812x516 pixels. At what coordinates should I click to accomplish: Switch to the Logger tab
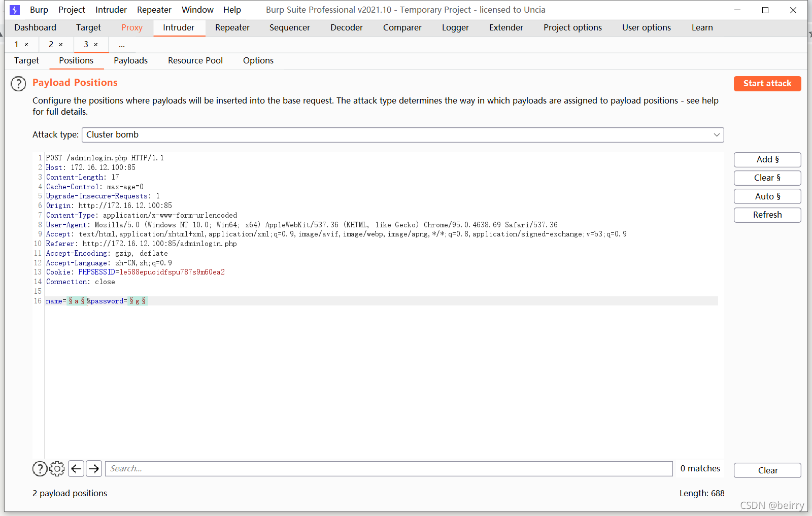point(455,28)
